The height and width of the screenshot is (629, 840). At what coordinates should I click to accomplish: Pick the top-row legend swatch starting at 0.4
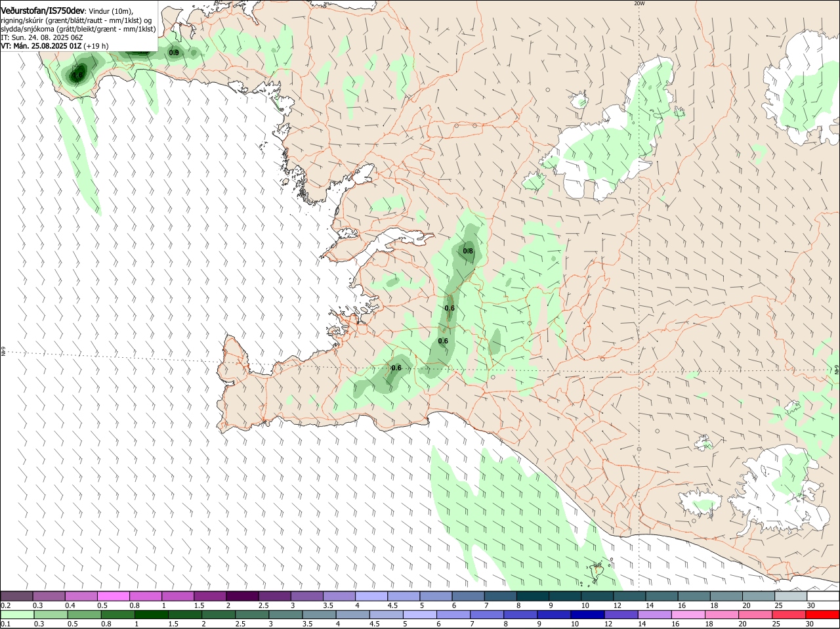coord(81,596)
